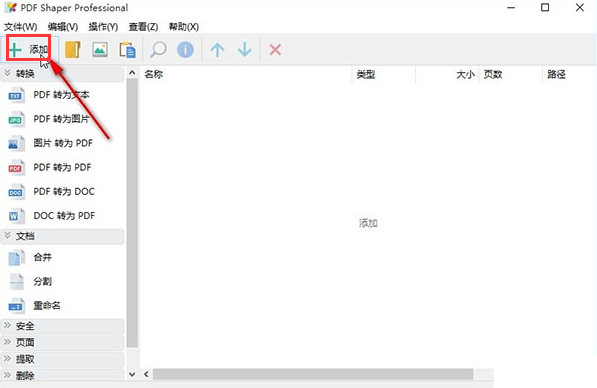Click the rename icon beside 重命名

(x=16, y=306)
